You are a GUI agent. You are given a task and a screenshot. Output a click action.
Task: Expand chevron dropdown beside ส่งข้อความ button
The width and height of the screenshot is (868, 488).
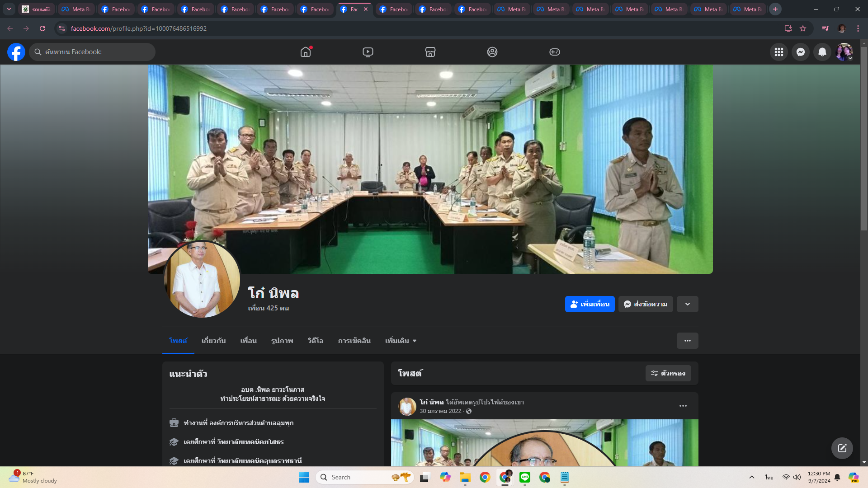coord(687,304)
